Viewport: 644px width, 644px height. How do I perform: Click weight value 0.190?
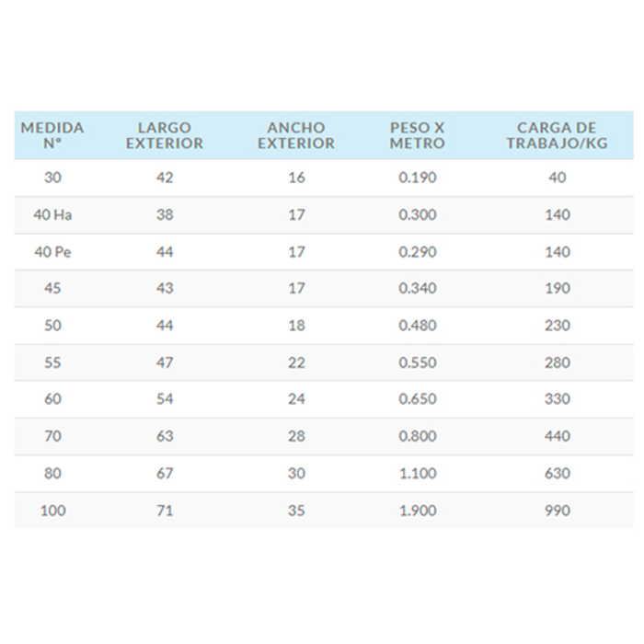pyautogui.click(x=418, y=178)
